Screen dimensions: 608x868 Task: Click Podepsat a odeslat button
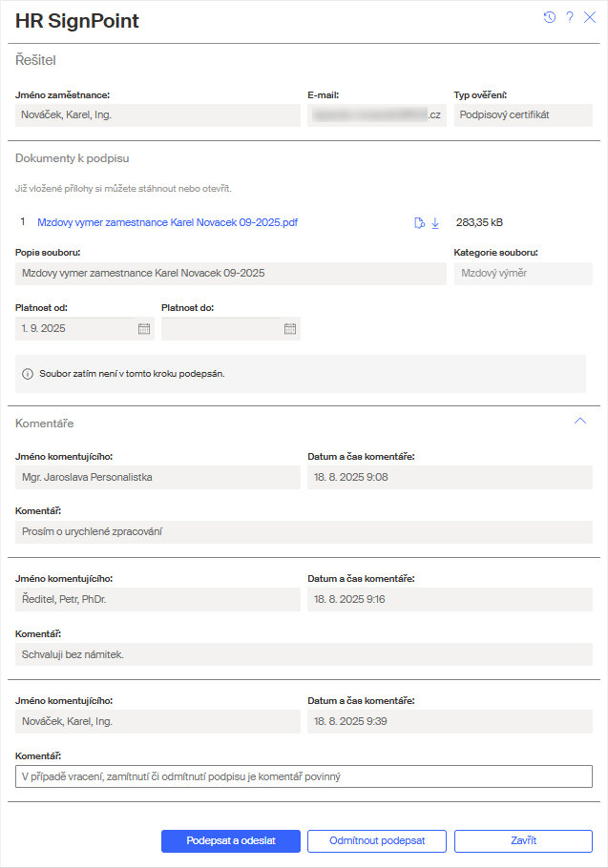click(x=231, y=840)
